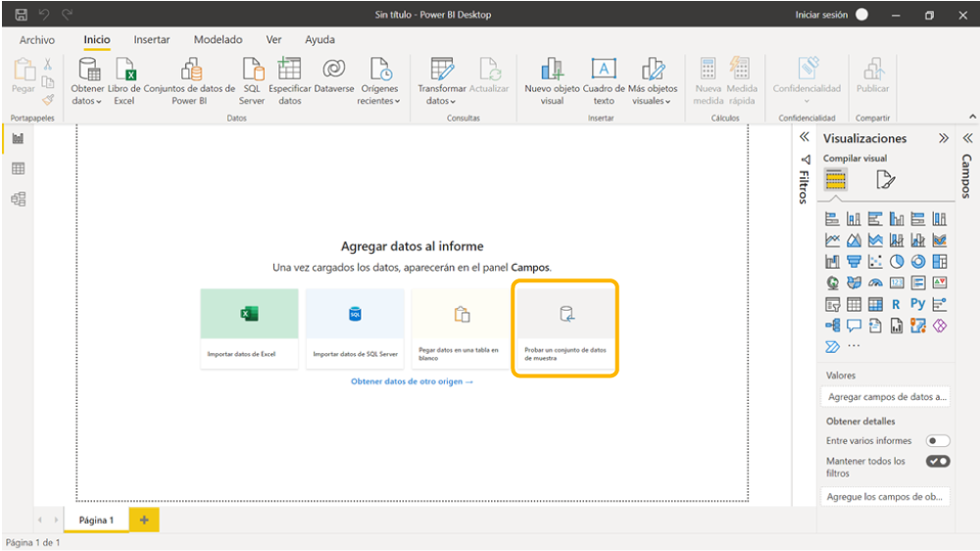
Task: Open the Ayuda tab
Action: 320,39
